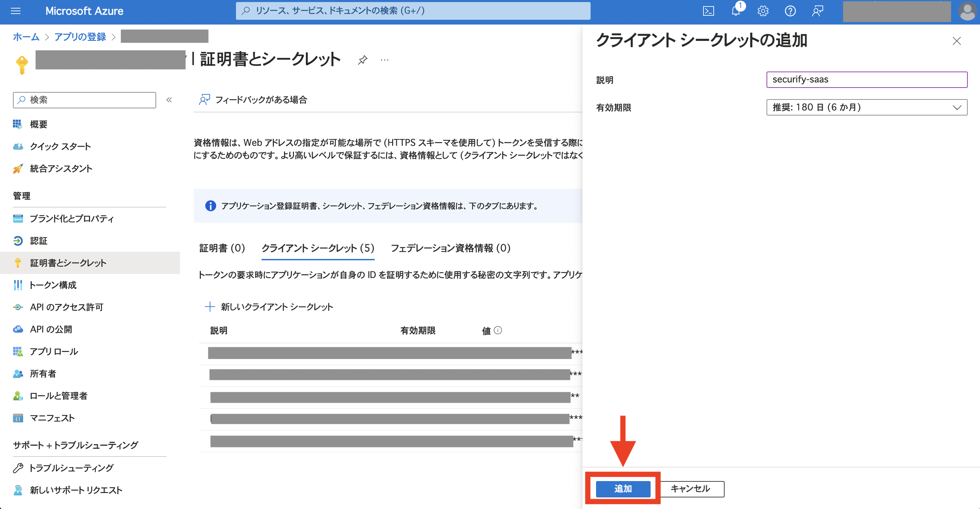Click the API の公開 cloud icon

pyautogui.click(x=17, y=329)
